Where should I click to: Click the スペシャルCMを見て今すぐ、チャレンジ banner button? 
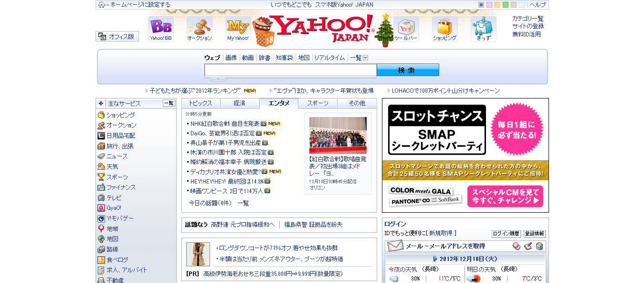point(505,196)
